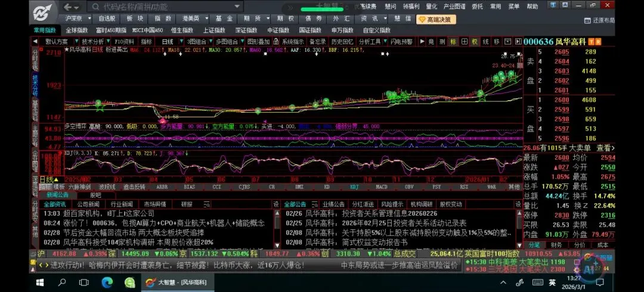Click the 历史回忆 button
The width and height of the screenshot is (644, 292).
[x=342, y=42]
